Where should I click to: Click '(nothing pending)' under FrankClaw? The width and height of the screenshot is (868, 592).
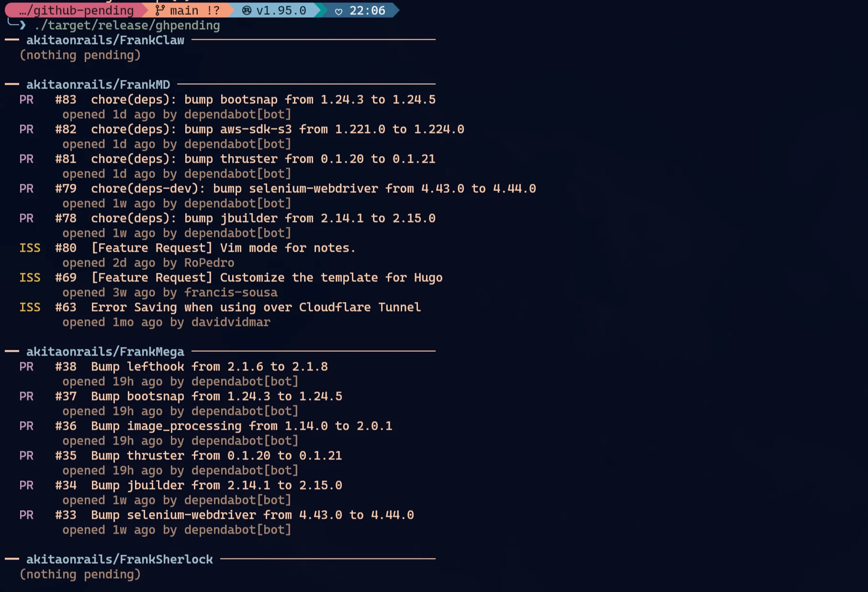click(80, 55)
